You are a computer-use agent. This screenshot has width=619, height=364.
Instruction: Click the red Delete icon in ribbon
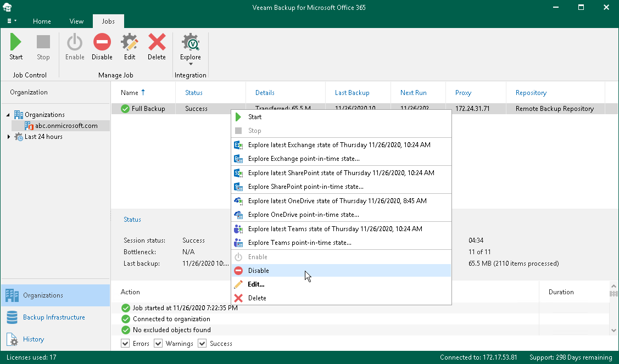tap(157, 47)
